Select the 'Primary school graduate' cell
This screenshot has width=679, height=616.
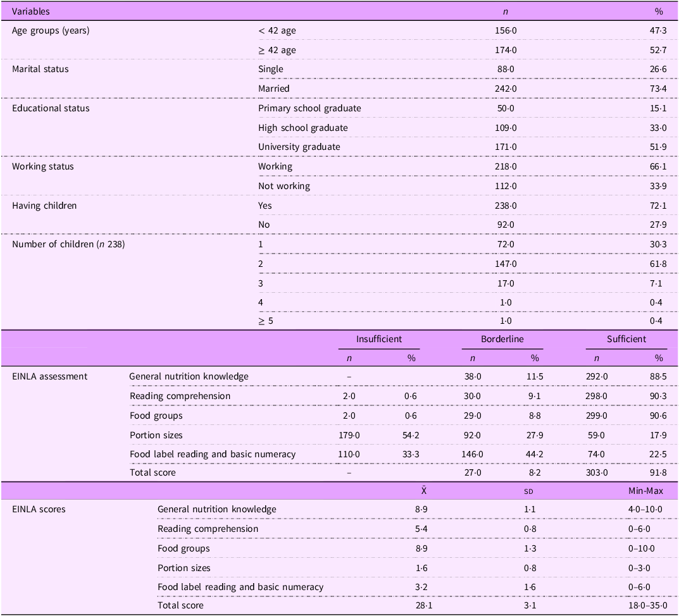click(x=309, y=108)
